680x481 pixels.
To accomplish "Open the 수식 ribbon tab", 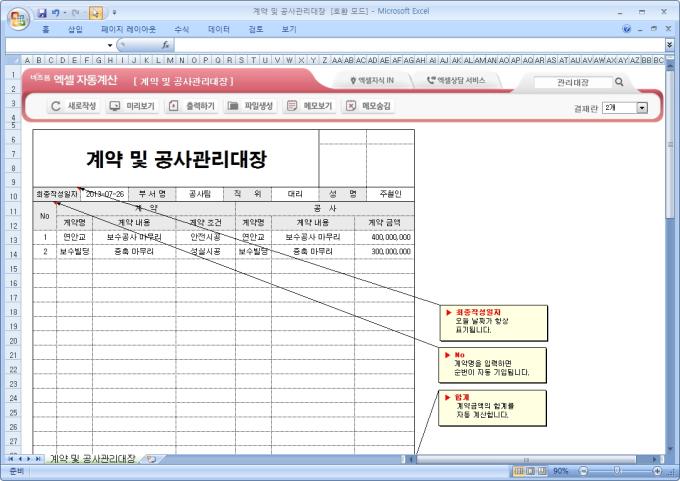I will pyautogui.click(x=181, y=29).
